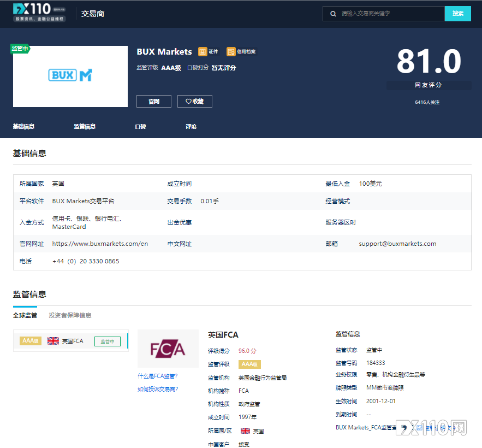
Task: Click the green 监管中 status badge in the 英国FCA card
Action: [108, 341]
